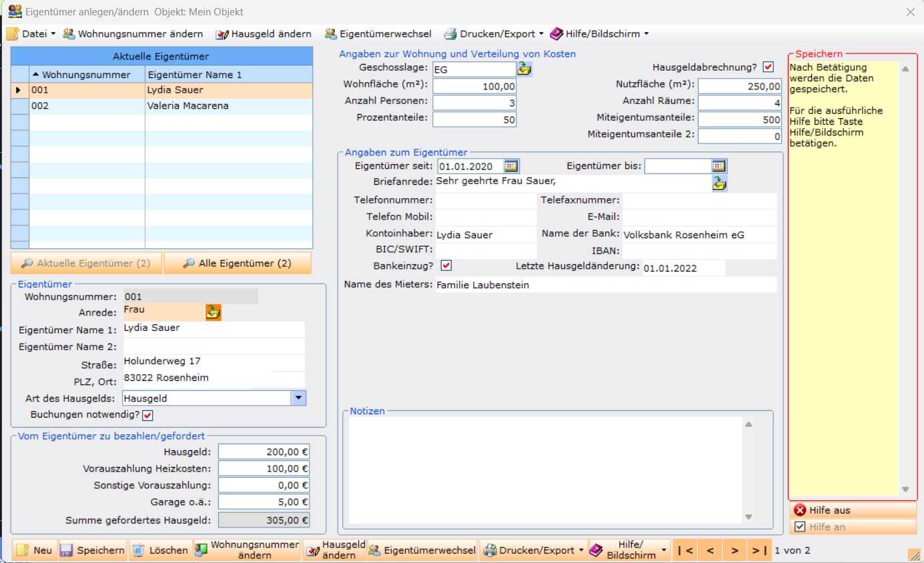The width and height of the screenshot is (924, 563).
Task: Open top toolbar Hilfe/Bildschirm menu
Action: (598, 33)
